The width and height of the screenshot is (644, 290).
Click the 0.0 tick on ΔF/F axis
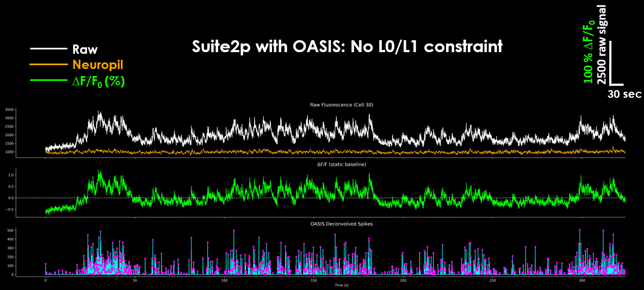[11, 198]
